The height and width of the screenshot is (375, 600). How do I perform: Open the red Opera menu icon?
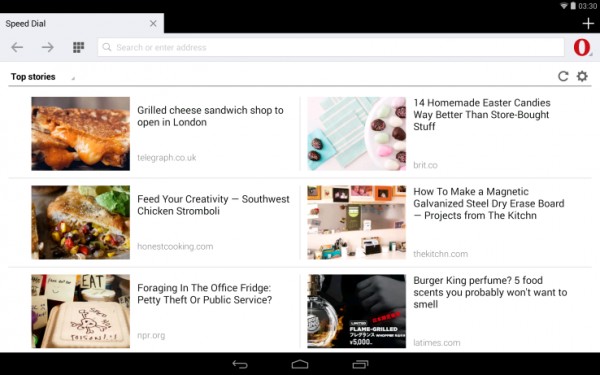[x=582, y=47]
